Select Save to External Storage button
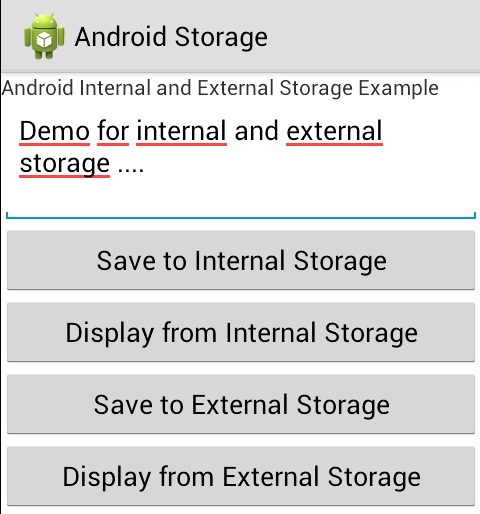Screen dimensions: 480x514 241,404
